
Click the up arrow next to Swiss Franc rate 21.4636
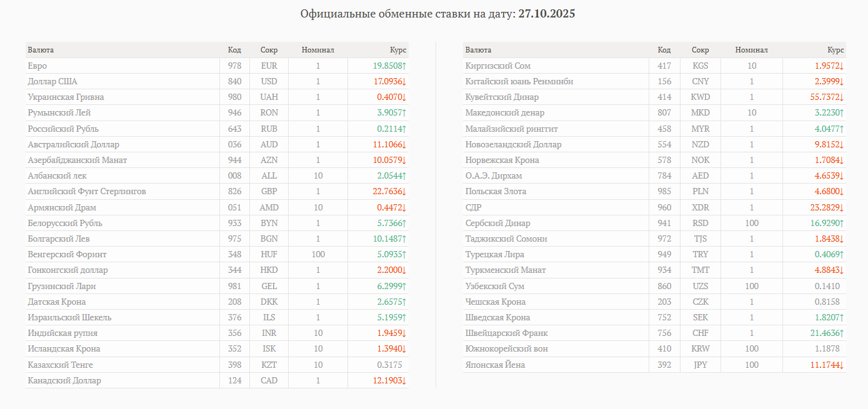(842, 333)
